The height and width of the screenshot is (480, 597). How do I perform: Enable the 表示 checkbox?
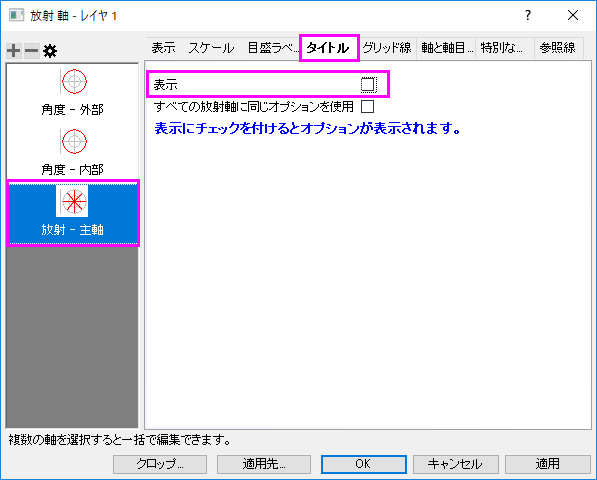click(x=368, y=85)
